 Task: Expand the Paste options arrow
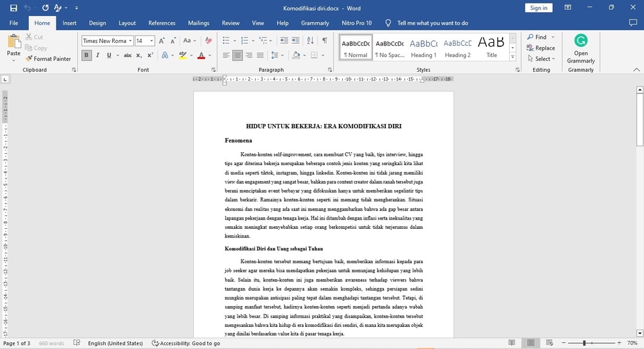[13, 60]
